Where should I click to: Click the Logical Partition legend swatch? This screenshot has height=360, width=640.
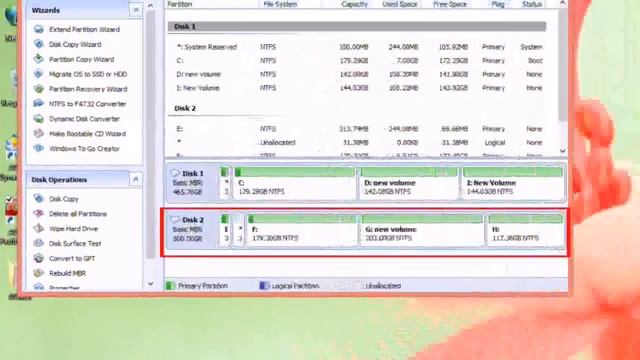[264, 286]
